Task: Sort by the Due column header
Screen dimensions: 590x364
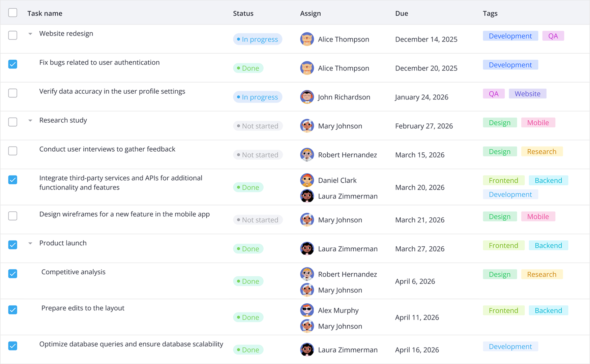Action: coord(402,13)
